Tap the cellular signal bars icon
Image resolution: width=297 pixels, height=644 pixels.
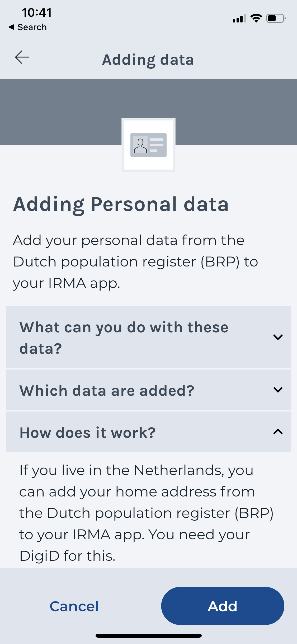pos(239,18)
